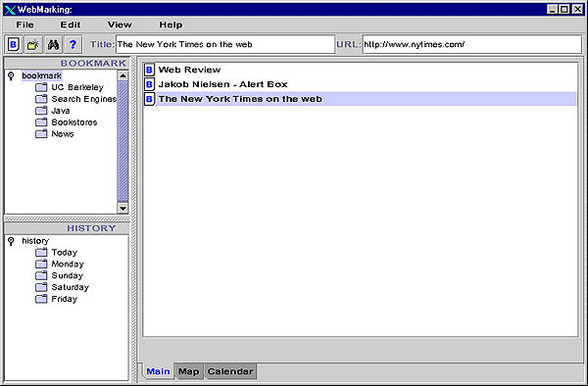The image size is (588, 386).
Task: Click the WebMarking X title bar icon
Action: tap(10, 10)
